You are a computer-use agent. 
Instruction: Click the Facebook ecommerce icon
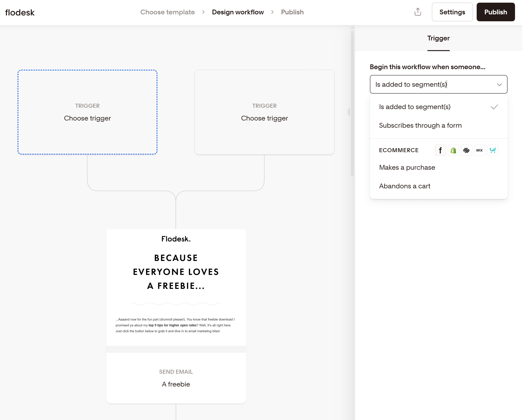[x=440, y=150]
